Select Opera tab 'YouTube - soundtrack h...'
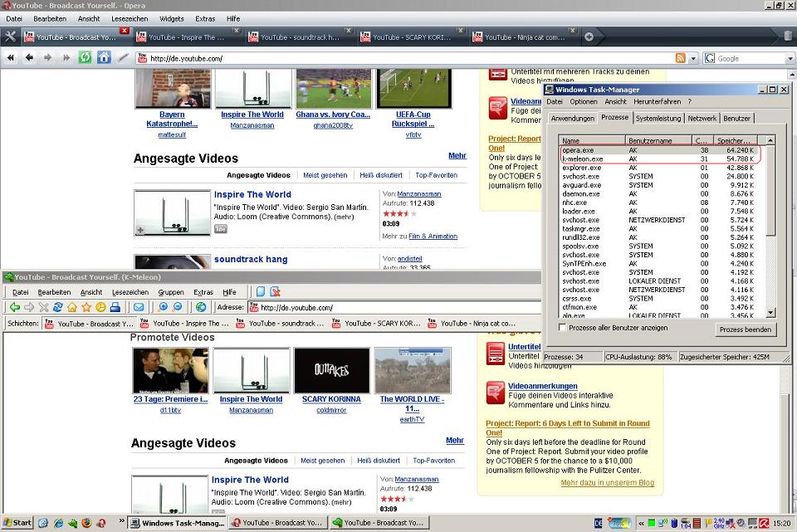The image size is (797, 532). 293,37
